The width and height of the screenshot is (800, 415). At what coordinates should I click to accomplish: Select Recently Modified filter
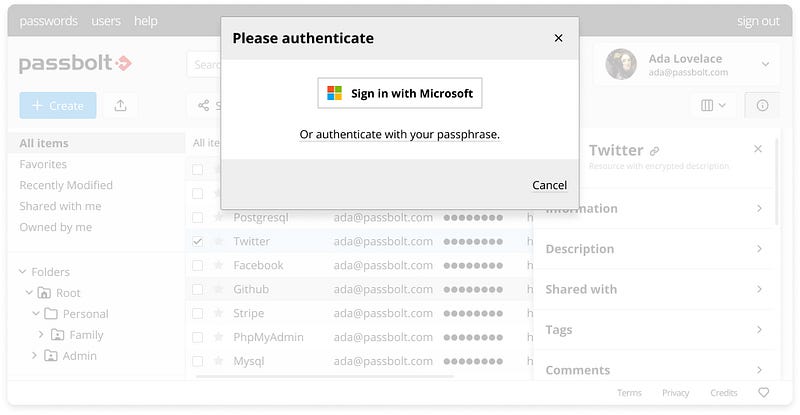66,185
